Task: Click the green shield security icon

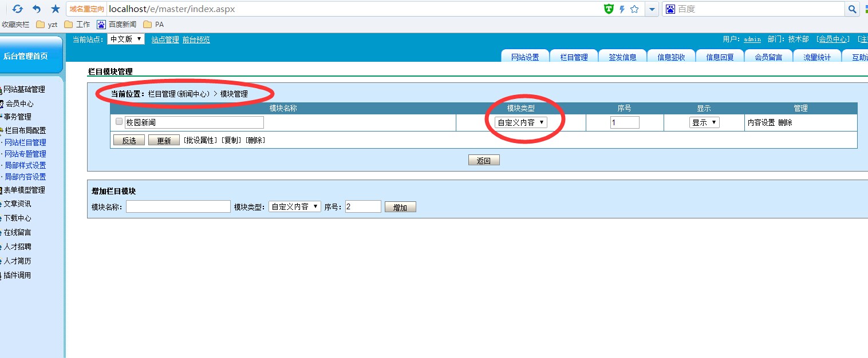Action: tap(609, 9)
